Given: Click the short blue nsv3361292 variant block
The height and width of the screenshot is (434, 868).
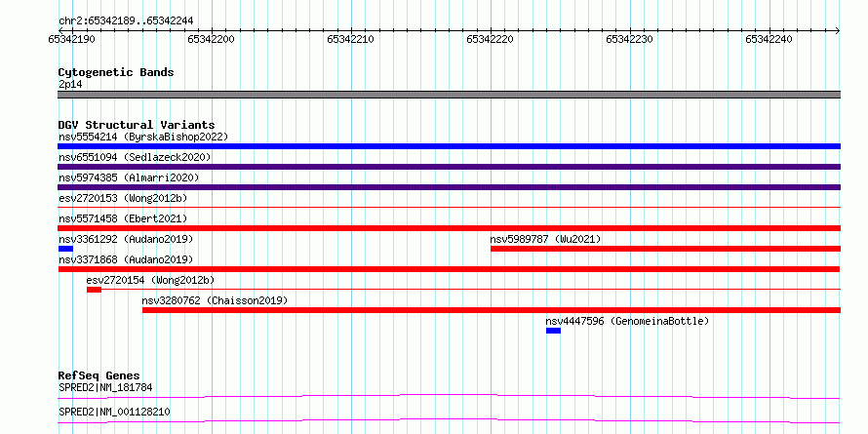Looking at the screenshot, I should pos(65,249).
